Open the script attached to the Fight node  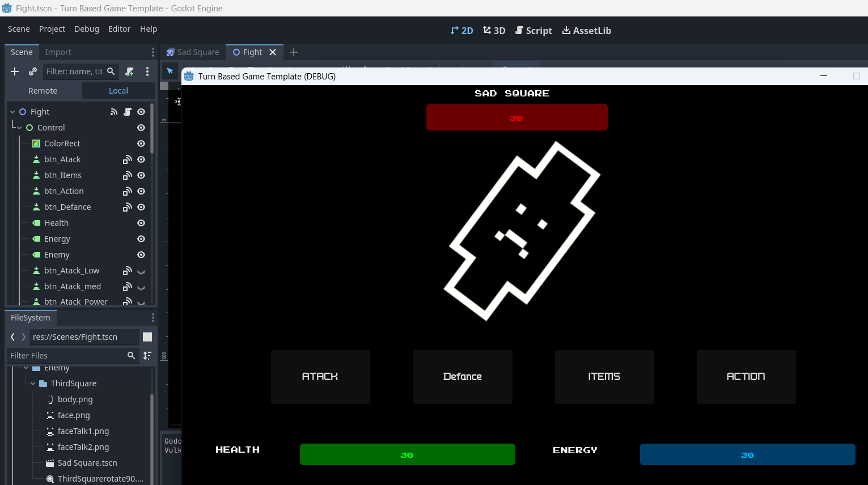tap(128, 112)
